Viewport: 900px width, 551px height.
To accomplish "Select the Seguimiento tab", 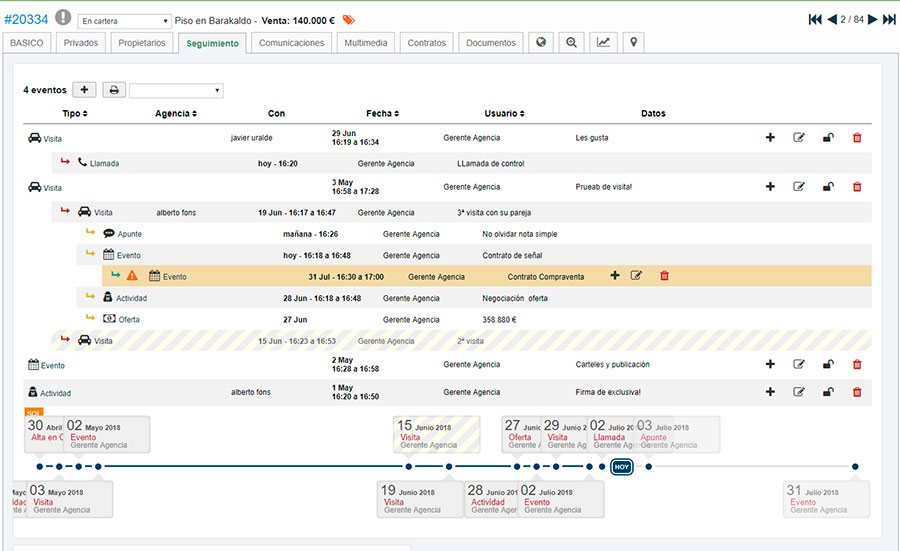I will pos(212,43).
